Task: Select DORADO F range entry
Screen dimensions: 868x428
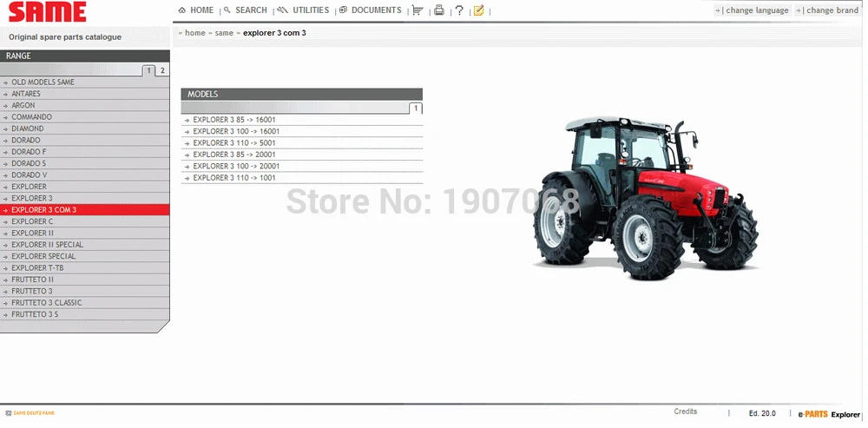Action: [x=85, y=152]
